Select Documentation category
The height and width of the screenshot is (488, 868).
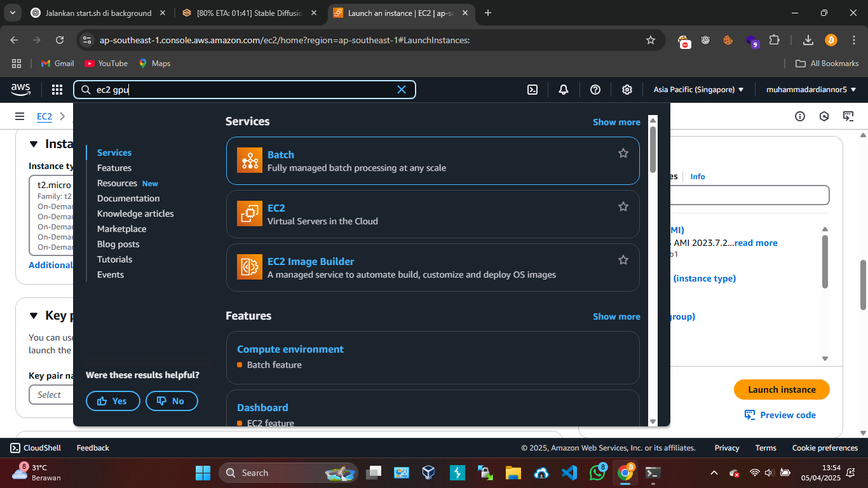click(128, 198)
